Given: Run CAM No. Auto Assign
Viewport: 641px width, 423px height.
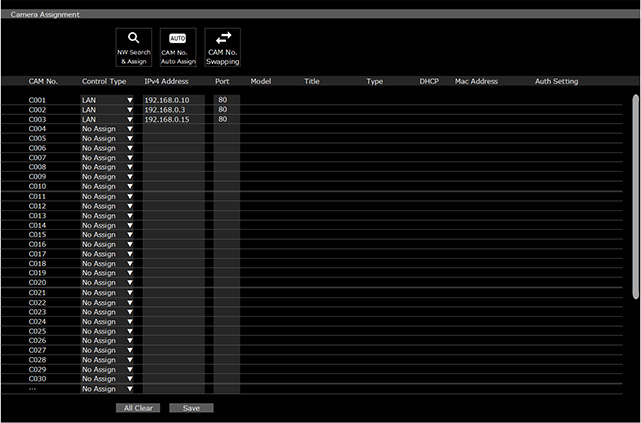Looking at the screenshot, I should (178, 47).
